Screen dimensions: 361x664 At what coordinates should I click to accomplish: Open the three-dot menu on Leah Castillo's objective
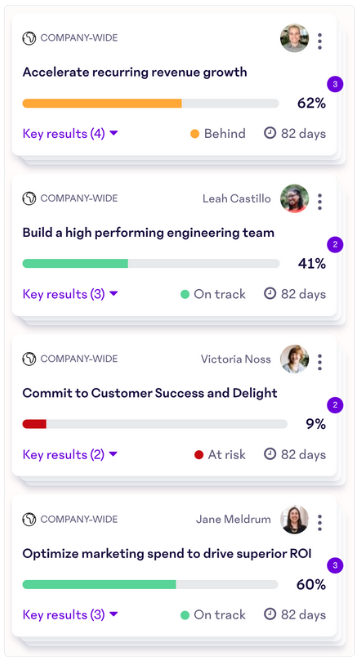(x=320, y=202)
